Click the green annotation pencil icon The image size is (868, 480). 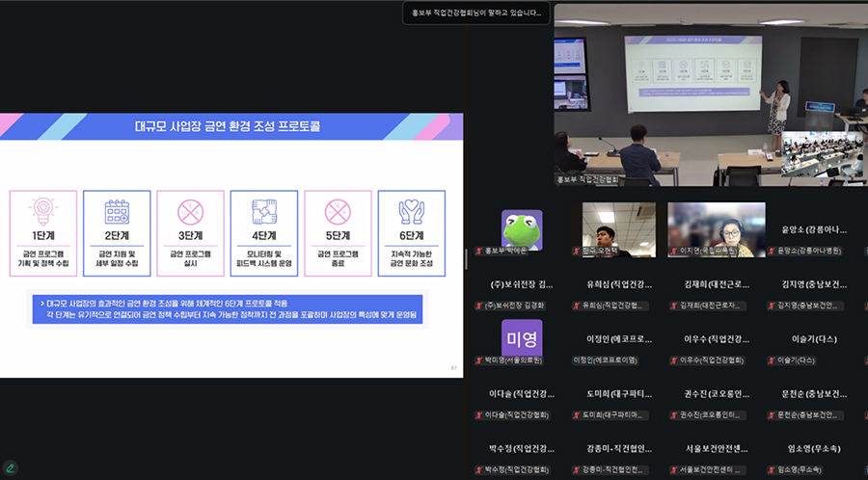pyautogui.click(x=11, y=468)
